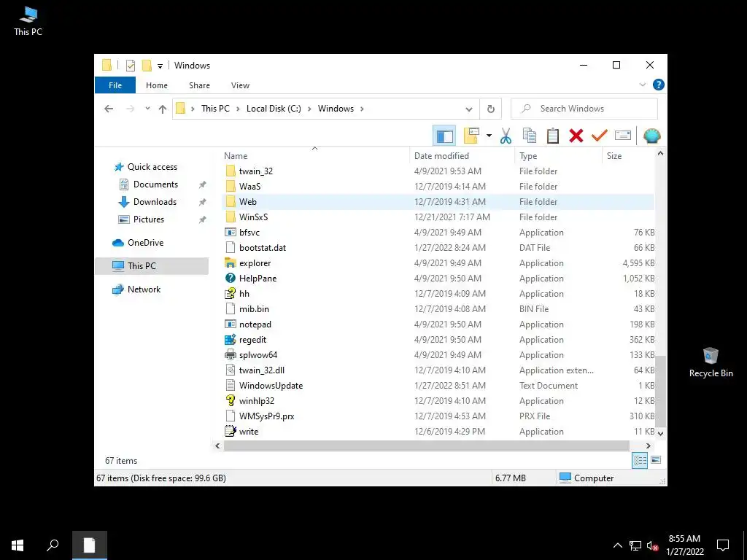Open the Share ribbon tab
This screenshot has width=747, height=560.
pyautogui.click(x=199, y=85)
